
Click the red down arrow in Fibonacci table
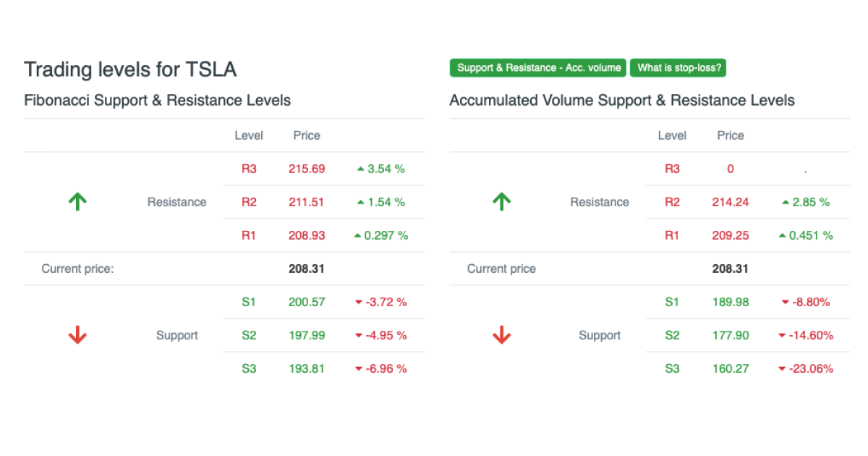(77, 335)
